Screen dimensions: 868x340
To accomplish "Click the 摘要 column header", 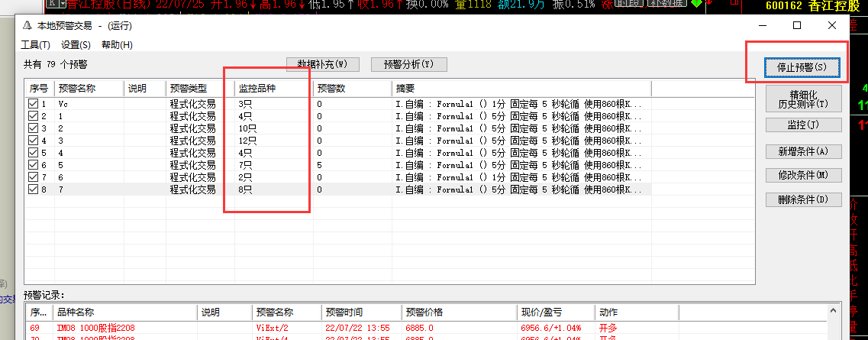I will [x=521, y=88].
